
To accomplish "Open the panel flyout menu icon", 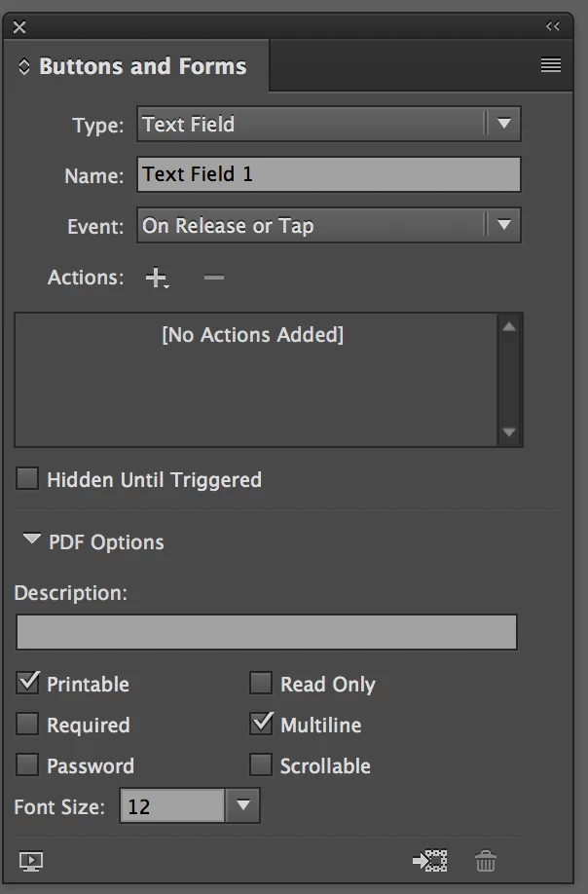I will click(550, 65).
